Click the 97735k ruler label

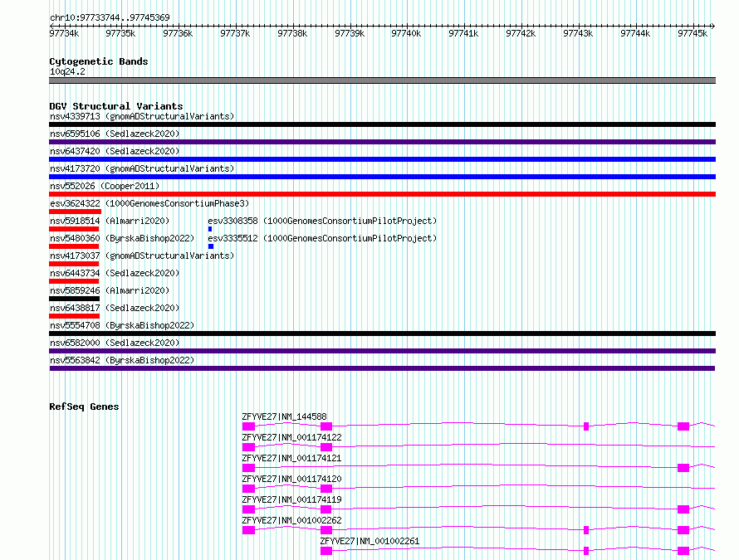120,33
